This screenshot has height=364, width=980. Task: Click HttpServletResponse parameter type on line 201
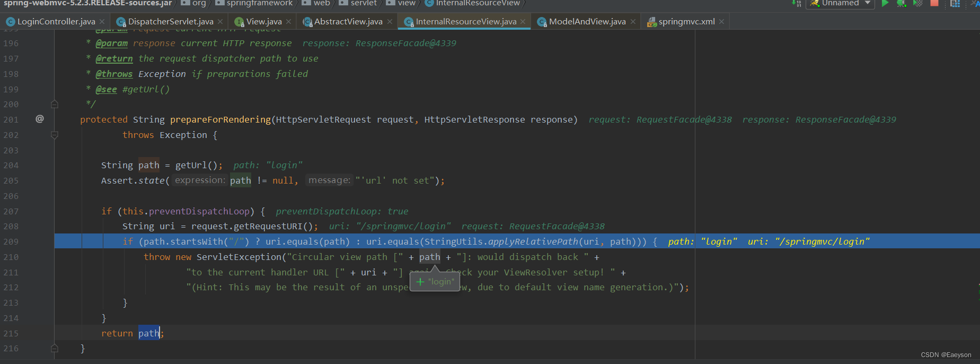click(474, 119)
